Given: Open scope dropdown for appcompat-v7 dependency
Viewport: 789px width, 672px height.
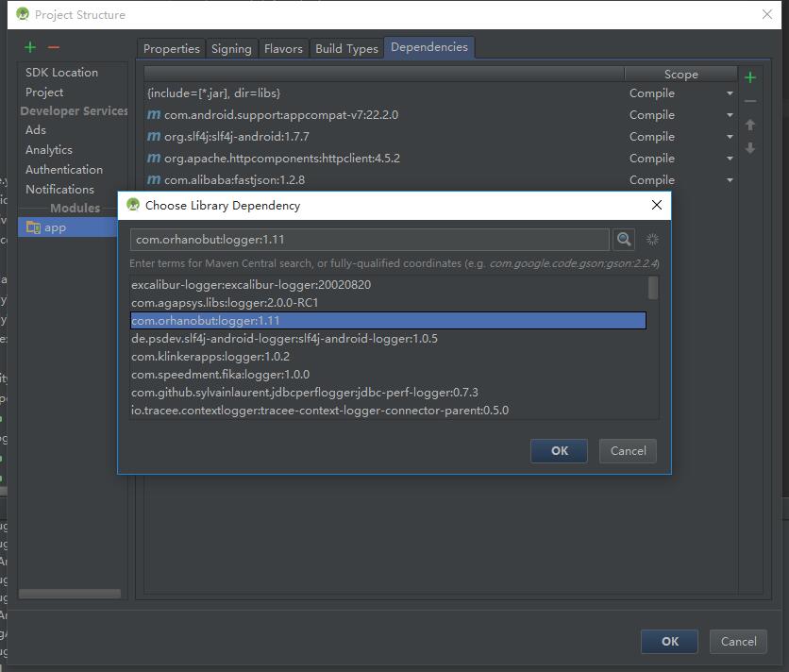Looking at the screenshot, I should 730,115.
